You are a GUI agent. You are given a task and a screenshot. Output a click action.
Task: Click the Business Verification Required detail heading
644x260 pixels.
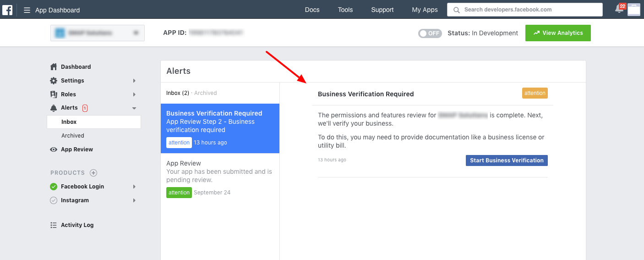tap(366, 94)
